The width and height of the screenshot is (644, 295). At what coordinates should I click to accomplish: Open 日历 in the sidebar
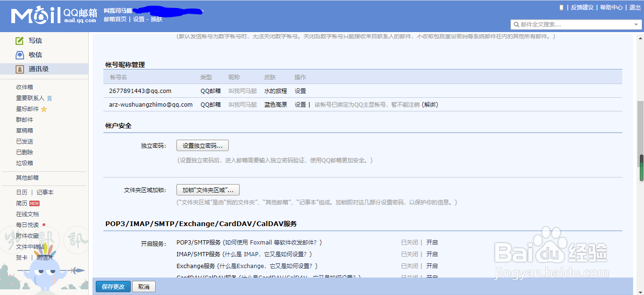click(22, 193)
